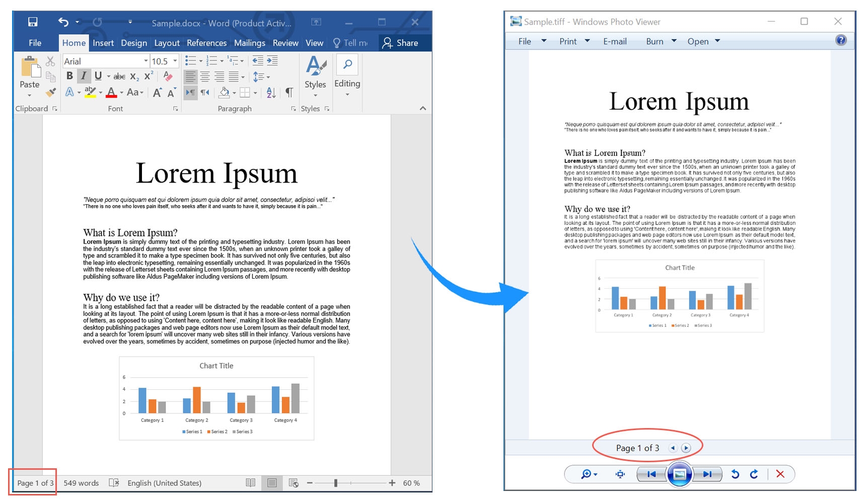Delete Sample.tiff using the red X icon
868x503 pixels.
tap(780, 474)
